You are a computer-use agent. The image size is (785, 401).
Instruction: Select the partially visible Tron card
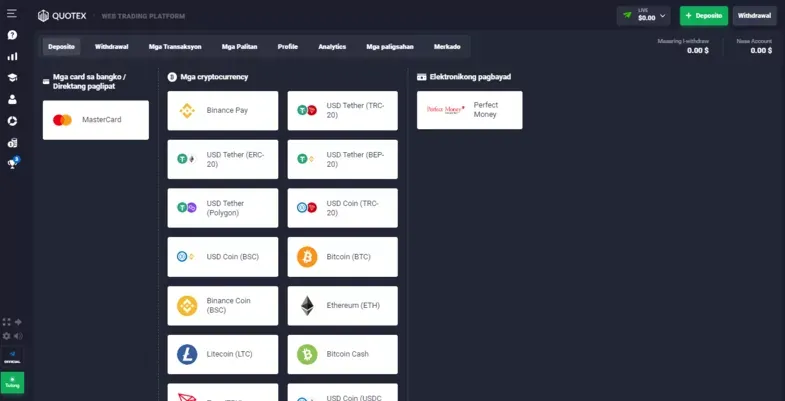click(223, 392)
